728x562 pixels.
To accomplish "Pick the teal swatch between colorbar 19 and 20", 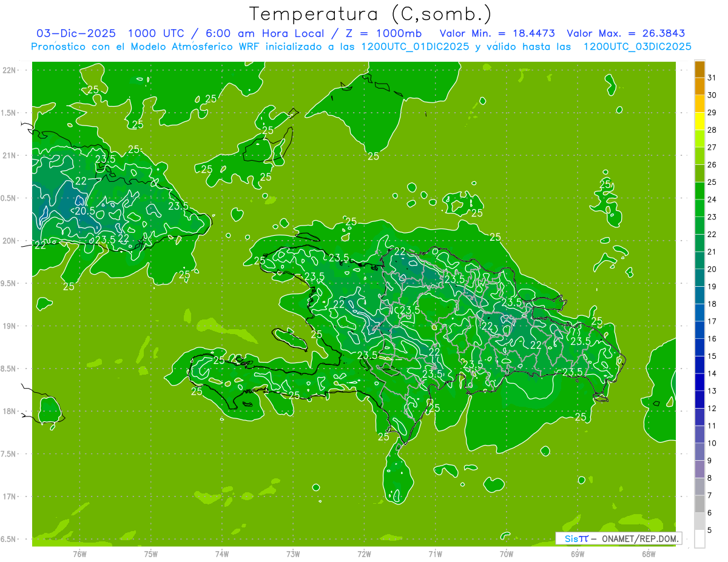I will [699, 278].
